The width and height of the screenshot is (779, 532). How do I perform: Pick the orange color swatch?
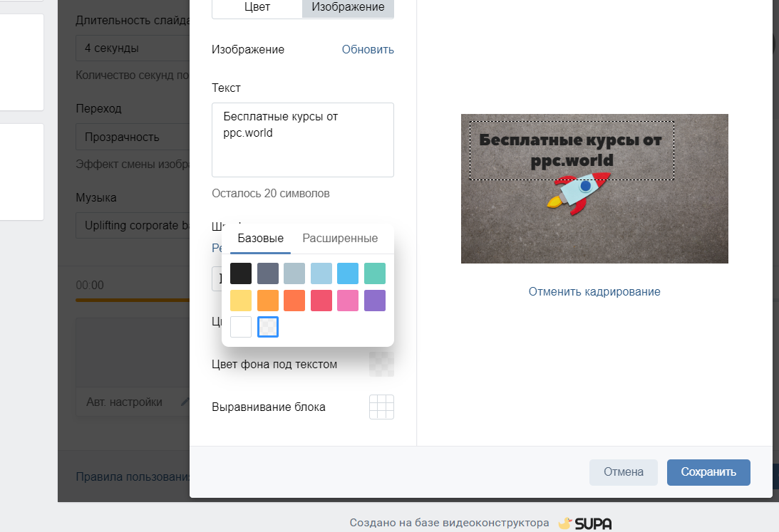(x=267, y=300)
